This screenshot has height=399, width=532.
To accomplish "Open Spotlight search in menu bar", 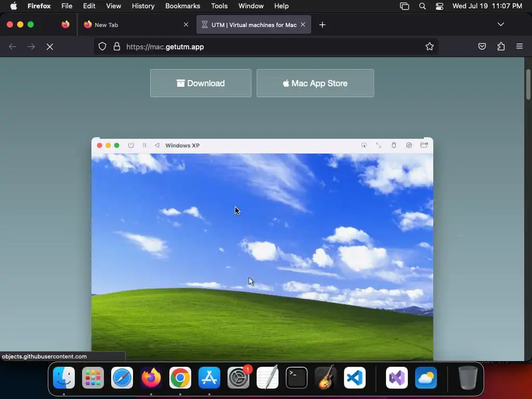I will (422, 6).
